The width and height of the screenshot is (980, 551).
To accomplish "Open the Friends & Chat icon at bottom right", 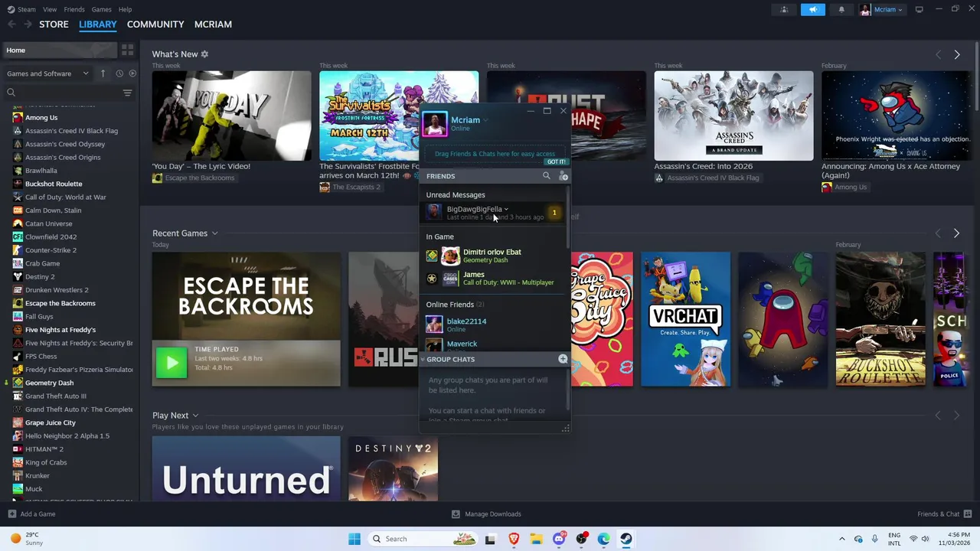I will [968, 514].
